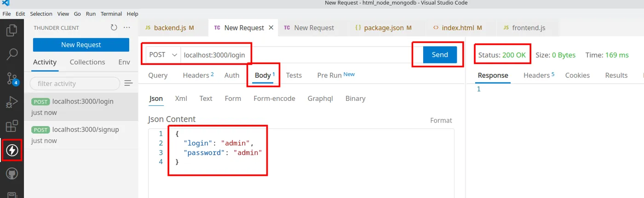Select Form-encode body type
The width and height of the screenshot is (644, 198).
click(x=274, y=99)
